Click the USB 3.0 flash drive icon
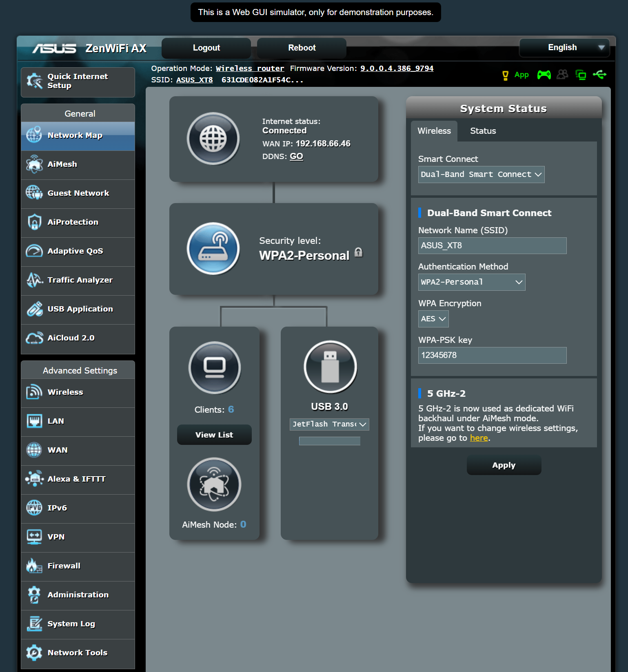Viewport: 628px width, 672px height. pos(330,367)
